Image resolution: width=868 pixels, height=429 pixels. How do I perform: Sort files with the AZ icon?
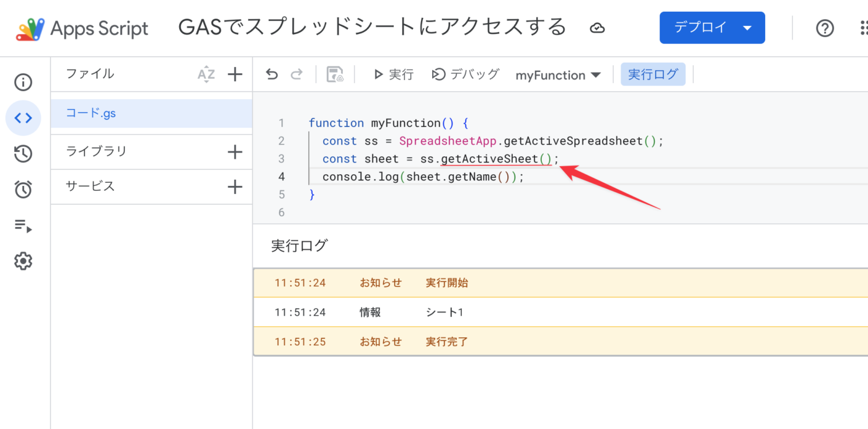(206, 74)
